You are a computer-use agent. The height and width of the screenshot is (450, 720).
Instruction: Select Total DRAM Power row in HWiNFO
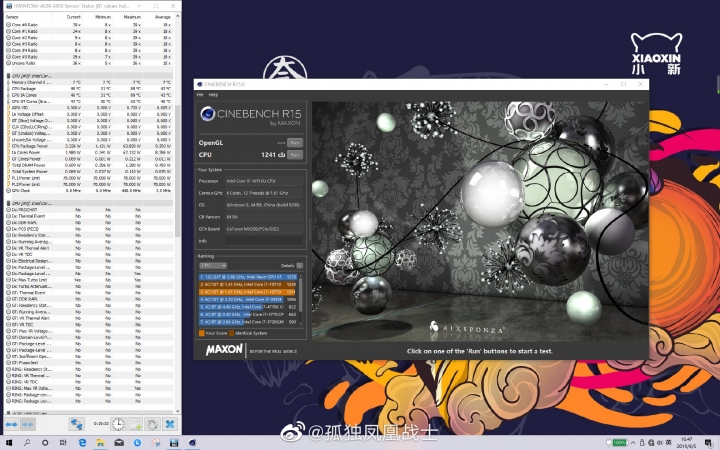pyautogui.click(x=89, y=165)
